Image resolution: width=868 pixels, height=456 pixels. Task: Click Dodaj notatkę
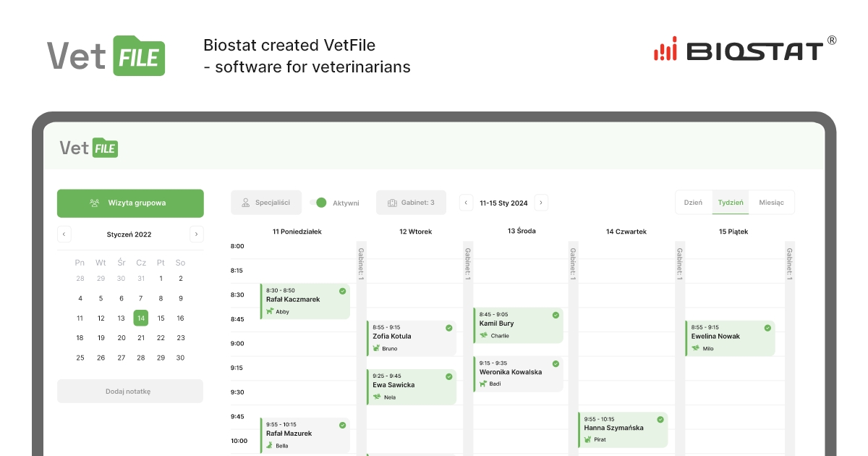[x=130, y=391]
